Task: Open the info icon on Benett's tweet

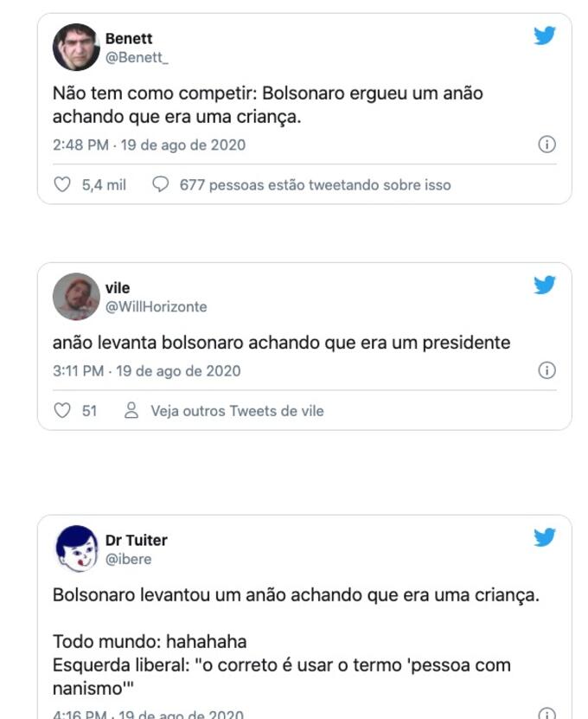Action: (x=546, y=144)
